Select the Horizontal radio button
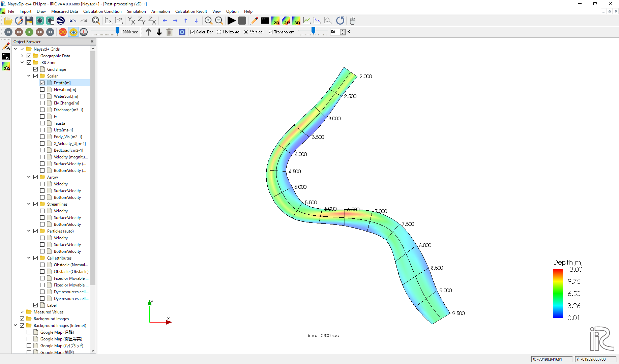 click(219, 32)
